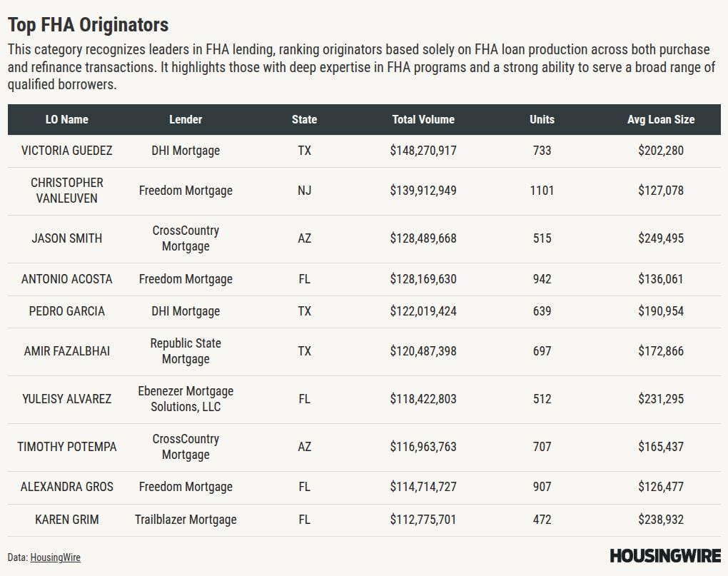This screenshot has height=576, width=728.
Task: Click Republic State Mortgage lender cell
Action: (x=186, y=351)
